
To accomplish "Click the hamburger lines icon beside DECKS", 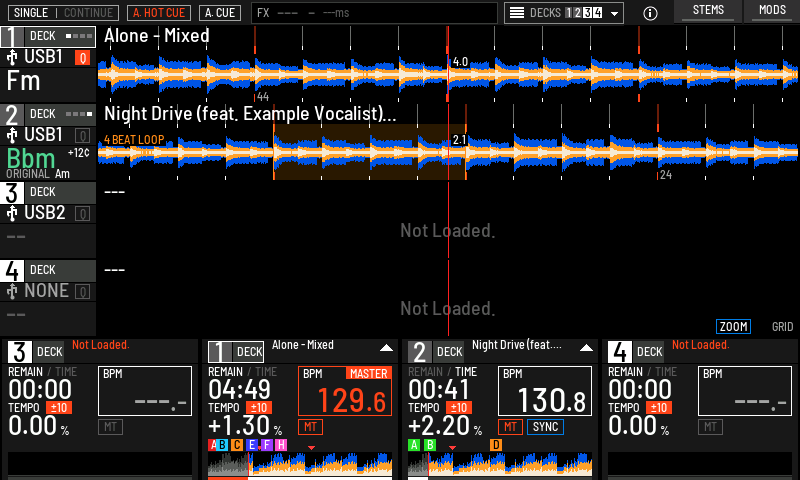I will pos(517,13).
